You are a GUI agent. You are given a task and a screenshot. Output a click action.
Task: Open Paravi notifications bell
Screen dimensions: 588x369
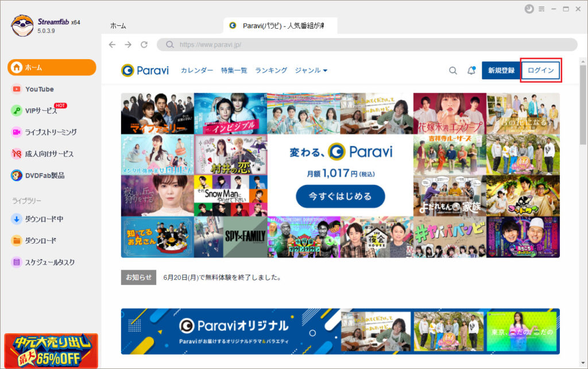tap(471, 70)
